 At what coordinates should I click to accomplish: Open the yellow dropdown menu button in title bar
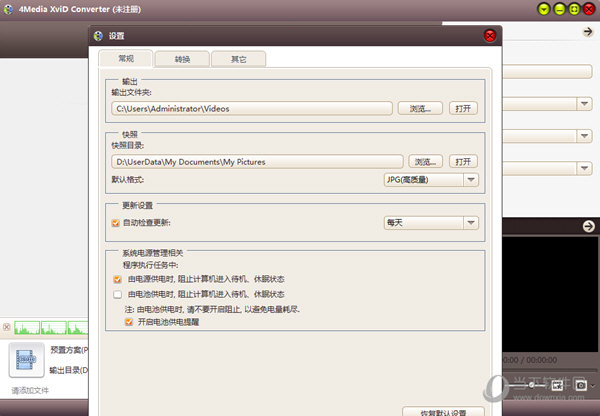click(x=544, y=9)
